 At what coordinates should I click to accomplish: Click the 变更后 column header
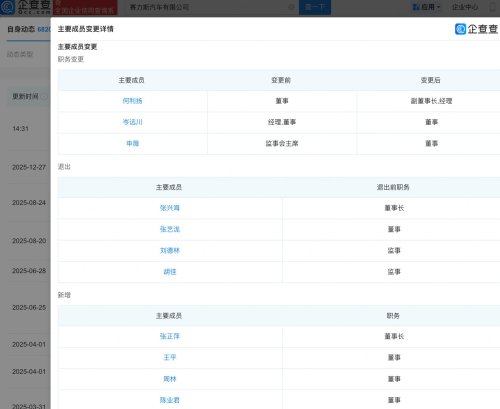[x=431, y=80]
